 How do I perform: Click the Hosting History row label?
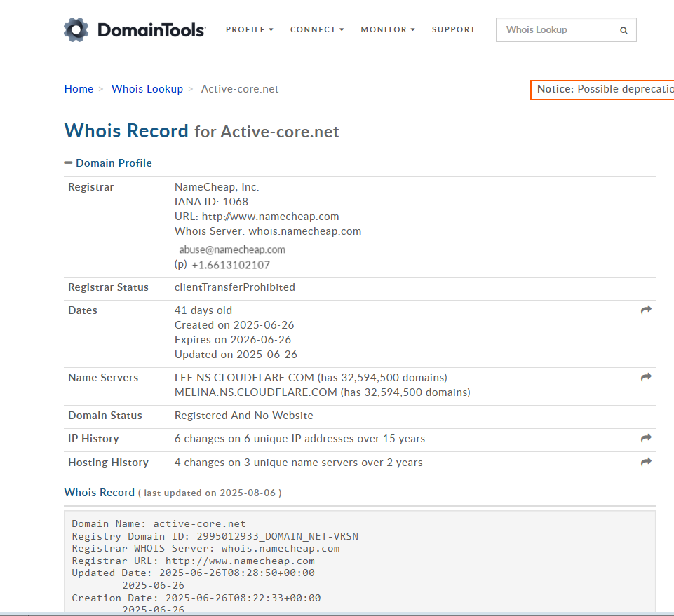tap(108, 463)
